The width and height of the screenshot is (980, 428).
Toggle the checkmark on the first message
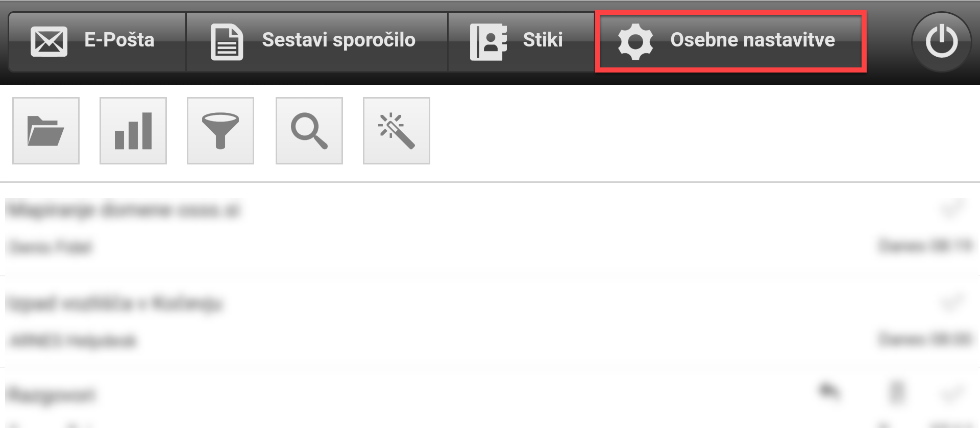click(x=952, y=209)
